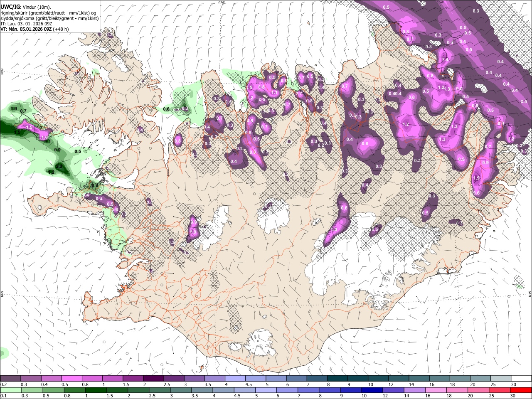Click the '1.9' snowfall value on the map
Screen dimensions: 532x399
(x=477, y=178)
